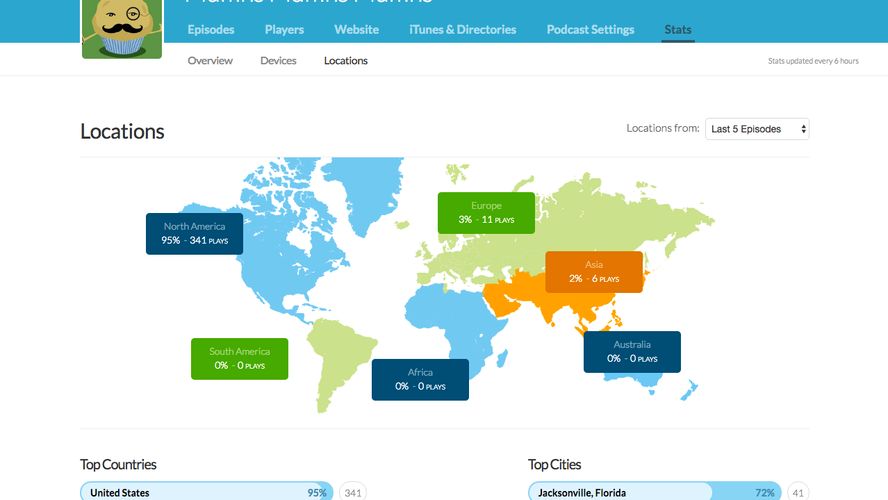Select the Locations subtab

[345, 61]
